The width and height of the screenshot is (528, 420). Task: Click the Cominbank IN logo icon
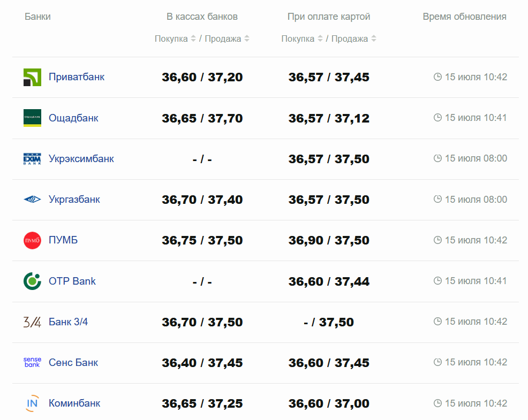tap(32, 403)
